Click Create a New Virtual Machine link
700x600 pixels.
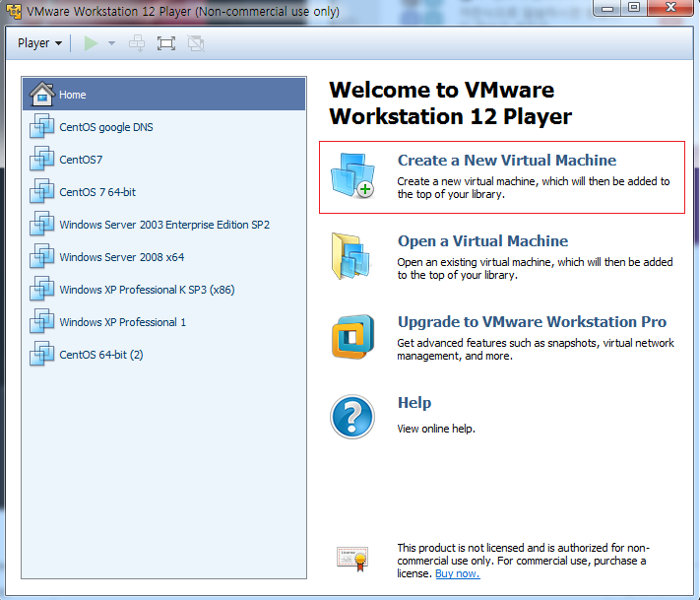[507, 160]
